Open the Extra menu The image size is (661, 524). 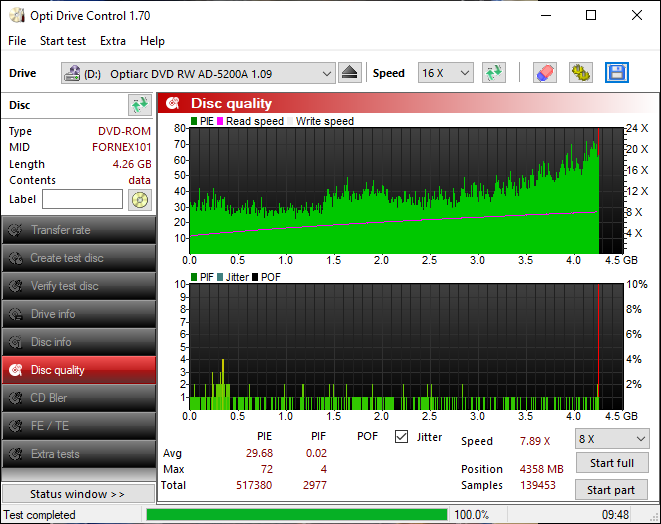pyautogui.click(x=113, y=41)
